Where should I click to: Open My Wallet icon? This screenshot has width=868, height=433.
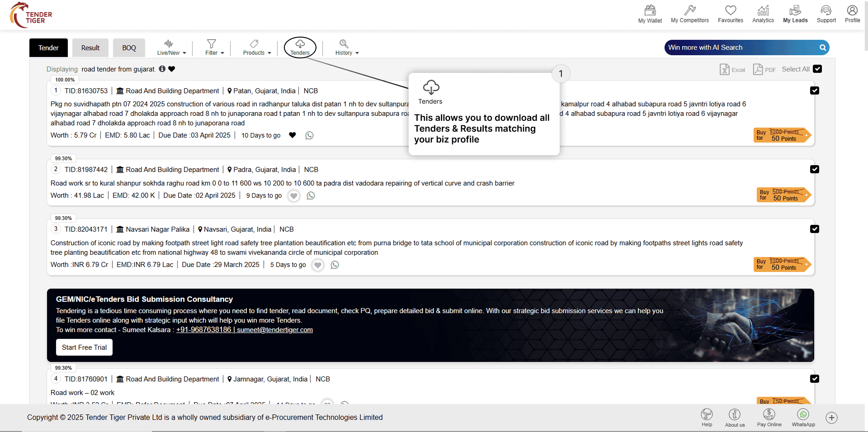coord(650,10)
